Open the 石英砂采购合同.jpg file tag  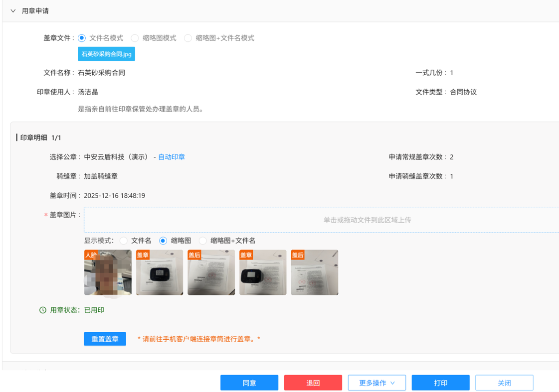pyautogui.click(x=106, y=54)
